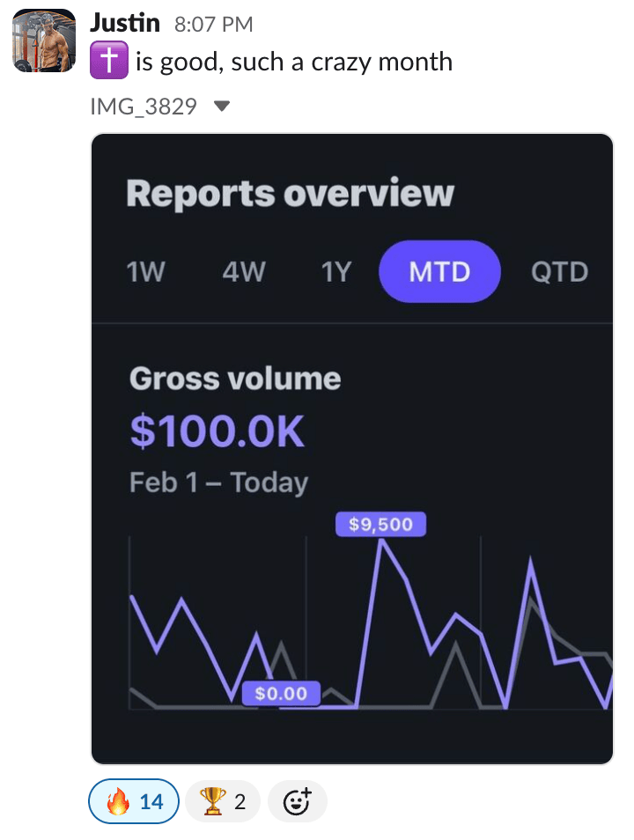Screen dimensions: 634x840
Task: Click the $100.0K gross volume figure
Action: pyautogui.click(x=217, y=431)
